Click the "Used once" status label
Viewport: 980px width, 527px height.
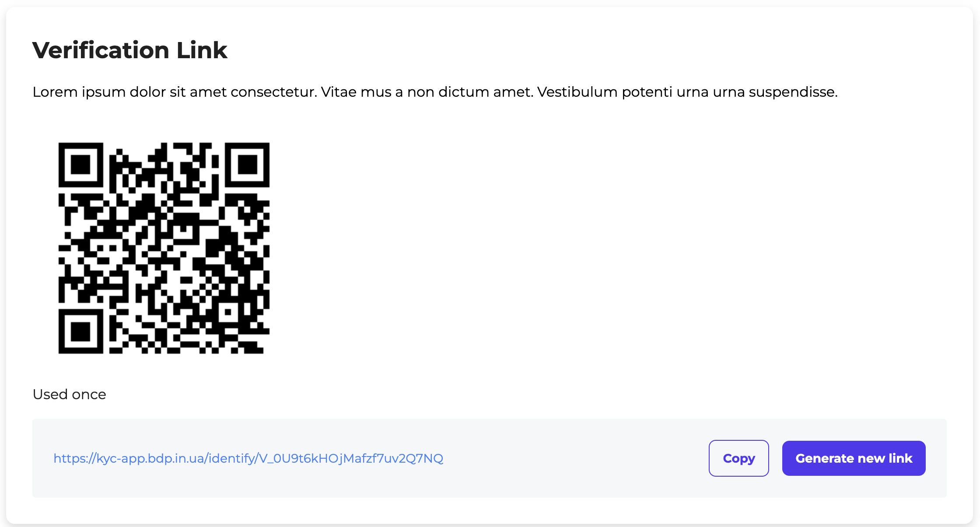tap(69, 394)
